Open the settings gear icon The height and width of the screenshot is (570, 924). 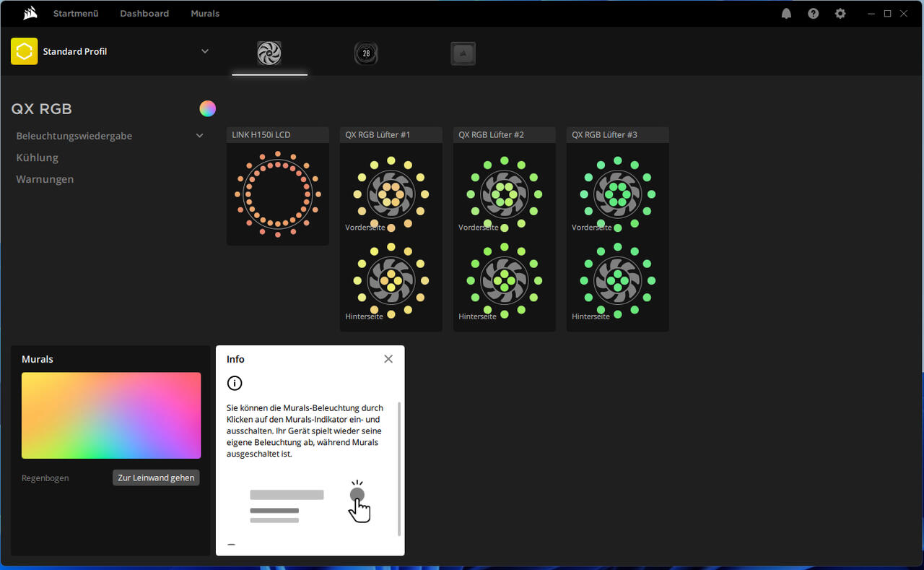coord(840,14)
